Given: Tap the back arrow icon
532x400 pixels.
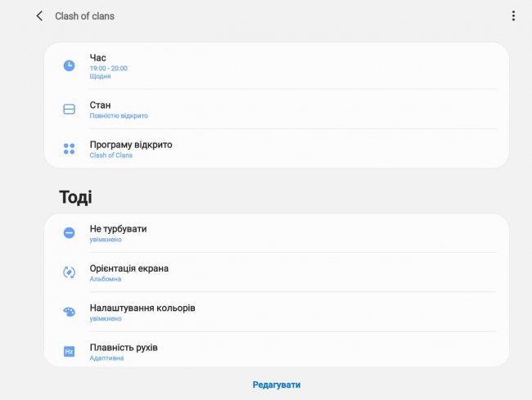Looking at the screenshot, I should pos(39,16).
